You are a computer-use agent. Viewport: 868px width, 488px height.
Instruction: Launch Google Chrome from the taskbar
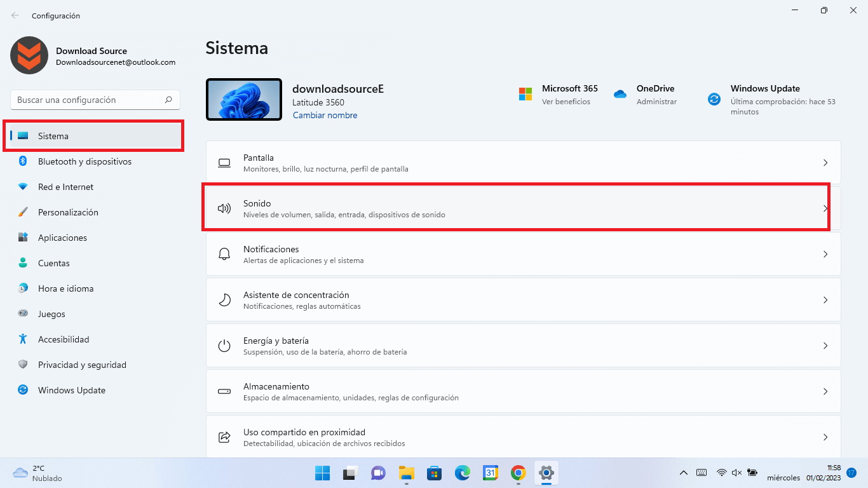(519, 473)
